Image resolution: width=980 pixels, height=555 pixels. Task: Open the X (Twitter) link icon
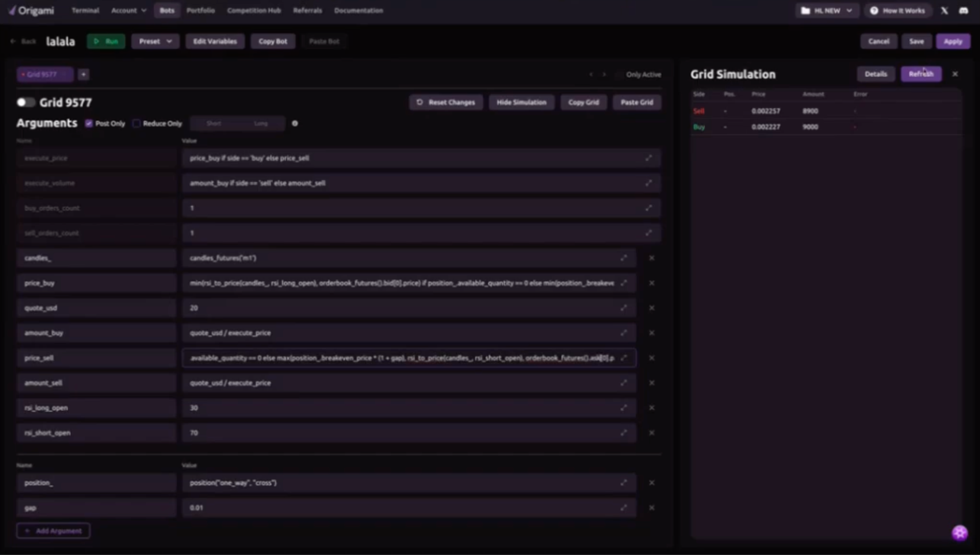tap(944, 11)
